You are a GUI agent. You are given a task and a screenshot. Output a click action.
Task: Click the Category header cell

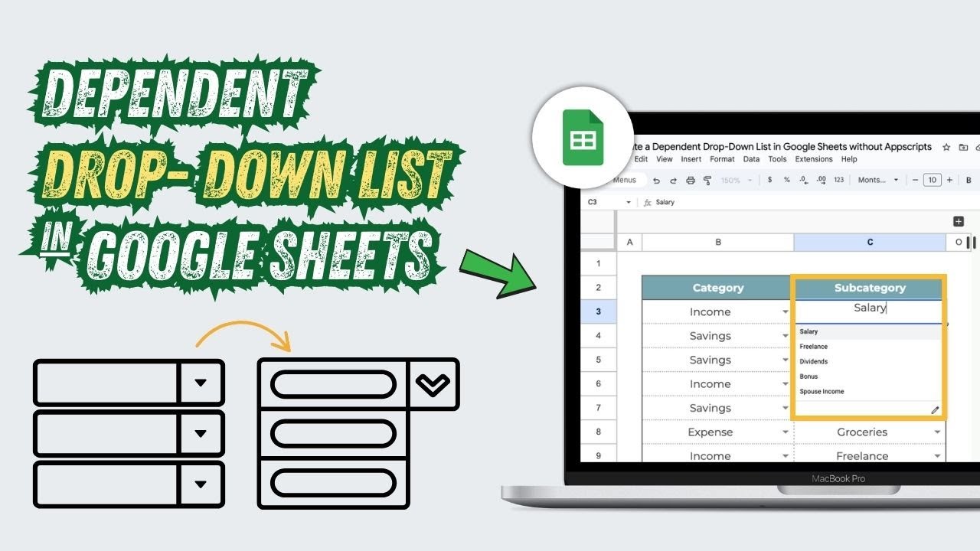717,288
